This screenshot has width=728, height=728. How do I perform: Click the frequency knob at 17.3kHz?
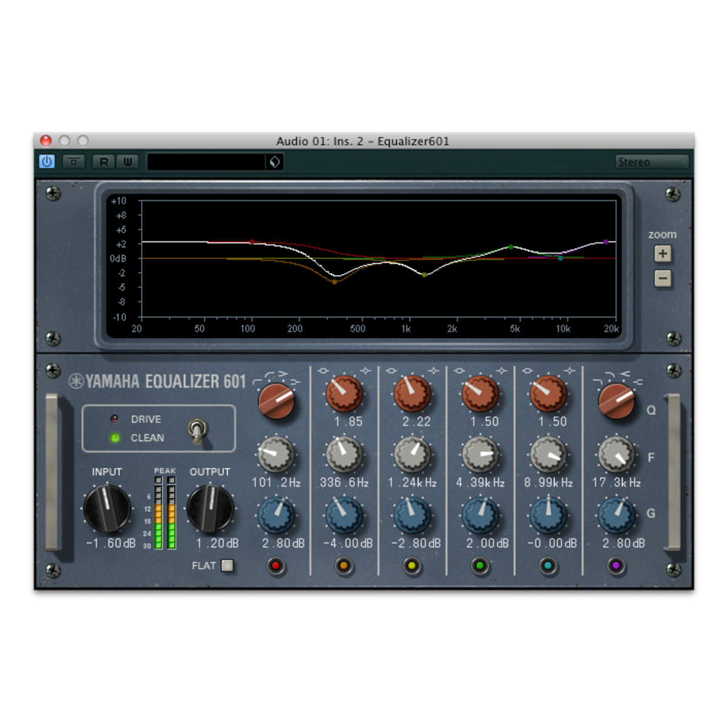coord(616,454)
